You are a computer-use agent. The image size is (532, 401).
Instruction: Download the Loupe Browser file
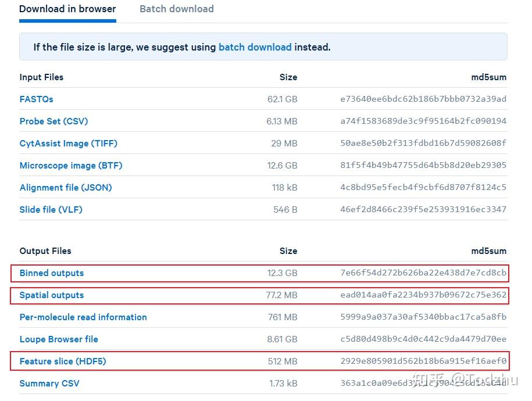pyautogui.click(x=59, y=339)
